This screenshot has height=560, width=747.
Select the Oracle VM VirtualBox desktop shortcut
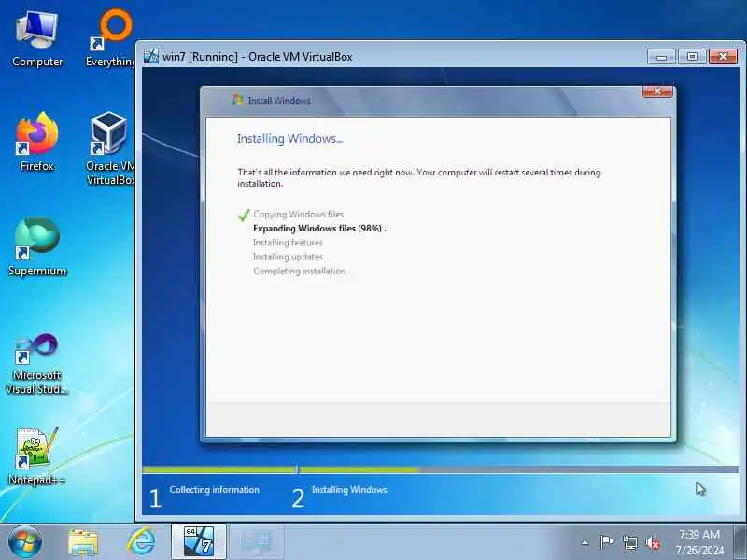[110, 148]
